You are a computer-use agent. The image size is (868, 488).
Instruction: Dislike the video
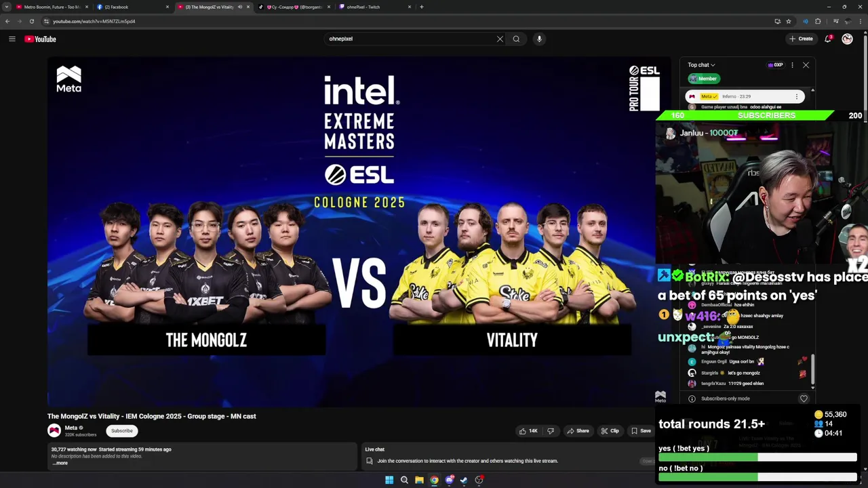pos(551,430)
